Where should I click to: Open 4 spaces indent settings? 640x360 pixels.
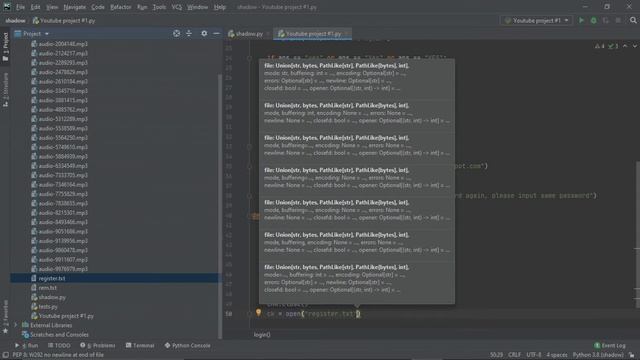(x=557, y=355)
